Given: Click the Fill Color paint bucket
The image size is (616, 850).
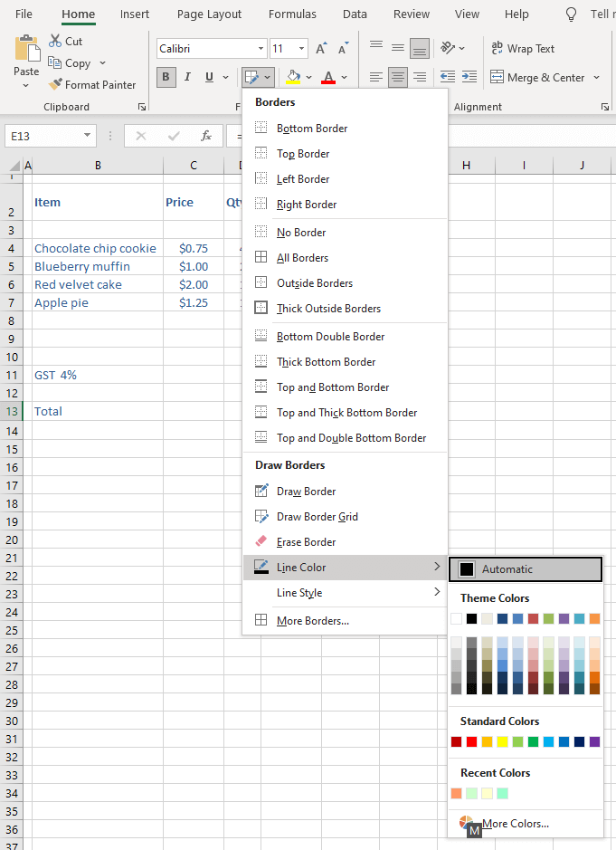Looking at the screenshot, I should (292, 78).
